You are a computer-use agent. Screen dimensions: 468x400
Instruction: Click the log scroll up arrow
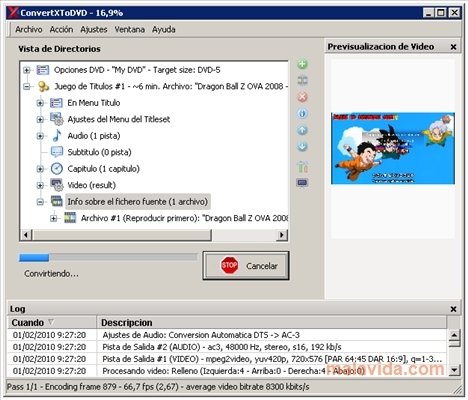(x=454, y=335)
